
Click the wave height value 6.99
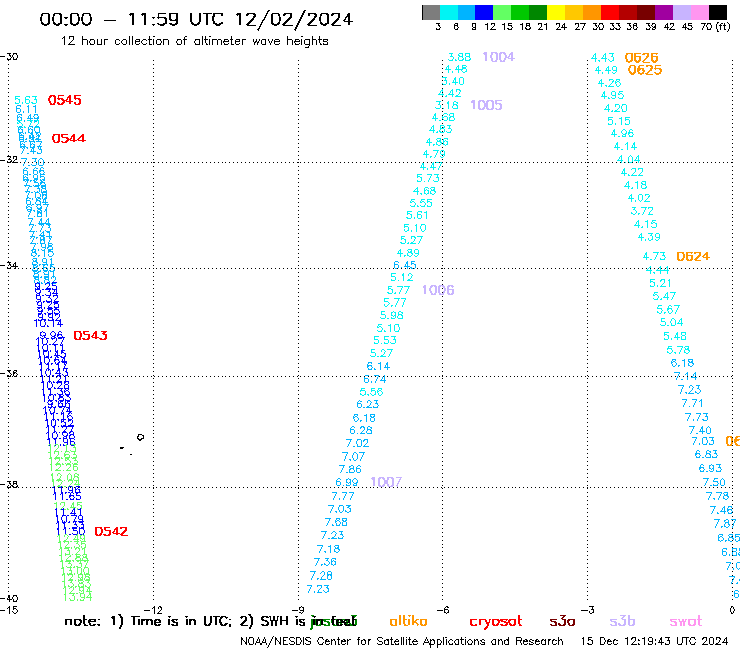pyautogui.click(x=347, y=482)
